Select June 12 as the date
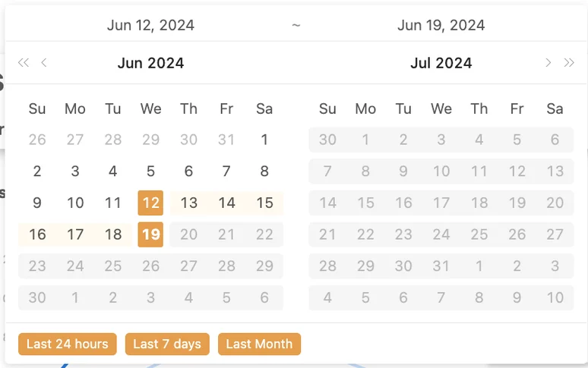The height and width of the screenshot is (368, 588). tap(150, 203)
